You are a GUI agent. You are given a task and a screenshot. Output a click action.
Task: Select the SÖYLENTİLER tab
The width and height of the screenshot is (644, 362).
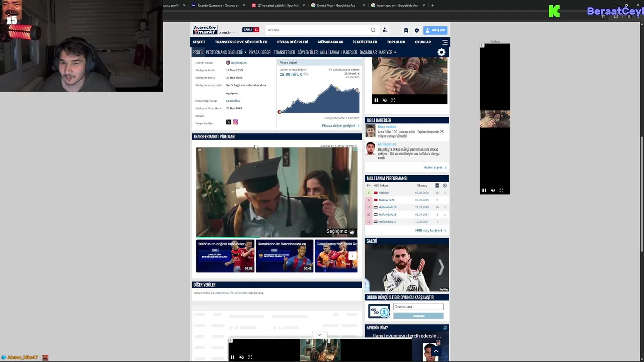pos(308,52)
